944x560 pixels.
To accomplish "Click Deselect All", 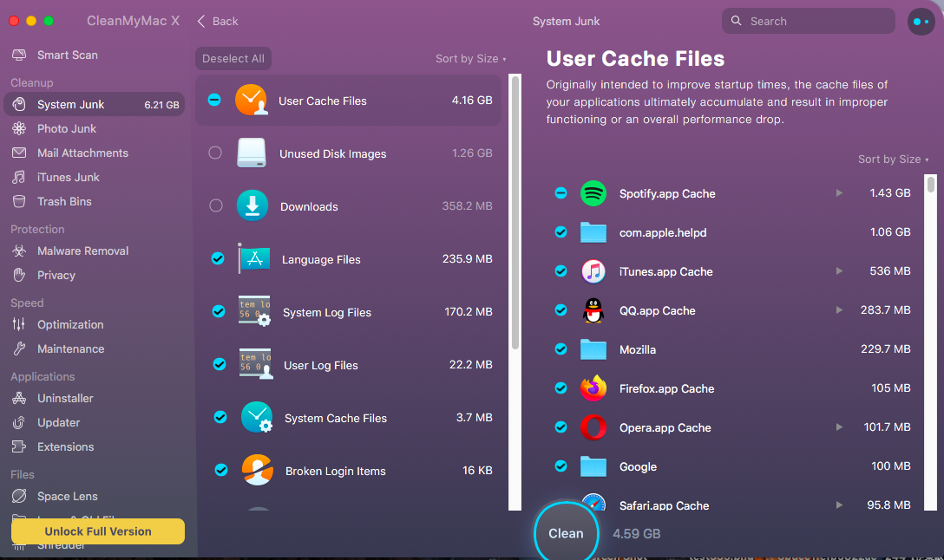I will (x=233, y=58).
